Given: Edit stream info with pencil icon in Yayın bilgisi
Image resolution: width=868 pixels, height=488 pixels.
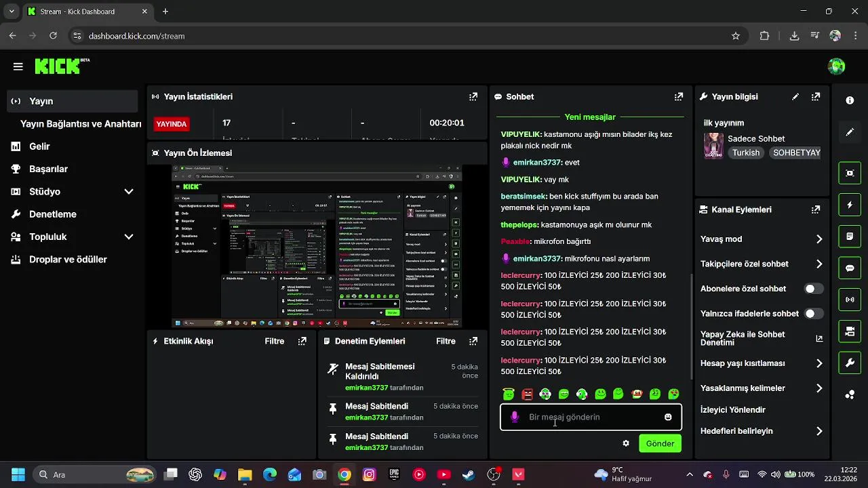Looking at the screenshot, I should click(795, 97).
